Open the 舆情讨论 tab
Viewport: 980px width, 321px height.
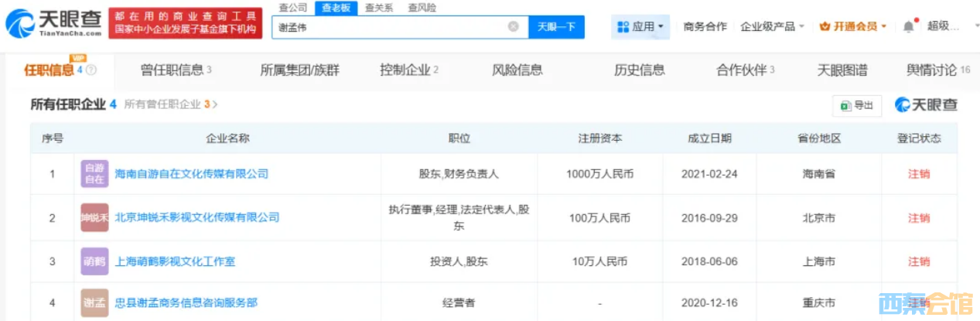(938, 70)
